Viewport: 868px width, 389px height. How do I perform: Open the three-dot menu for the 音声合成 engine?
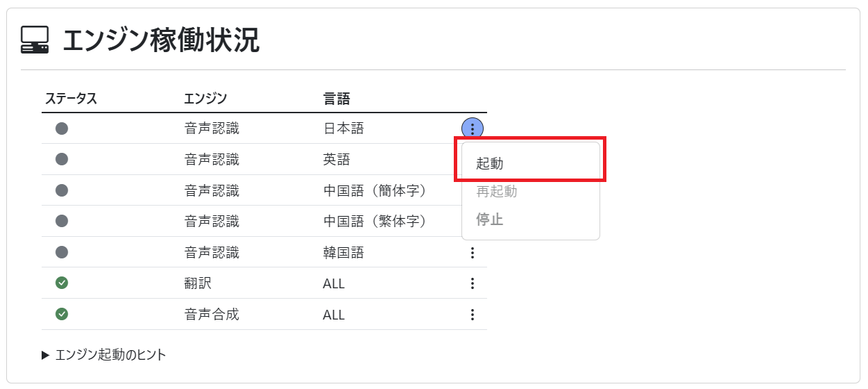[473, 315]
